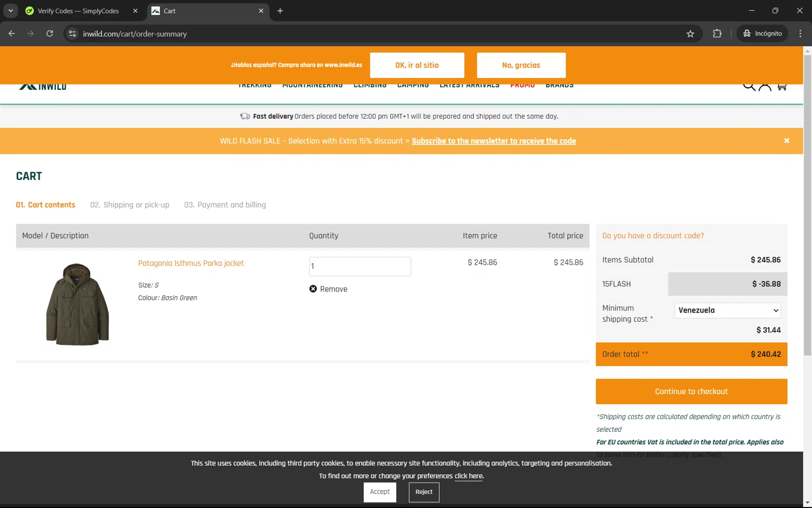Screen dimensions: 812x508
Task: View site information icon in address bar
Action: (72, 34)
